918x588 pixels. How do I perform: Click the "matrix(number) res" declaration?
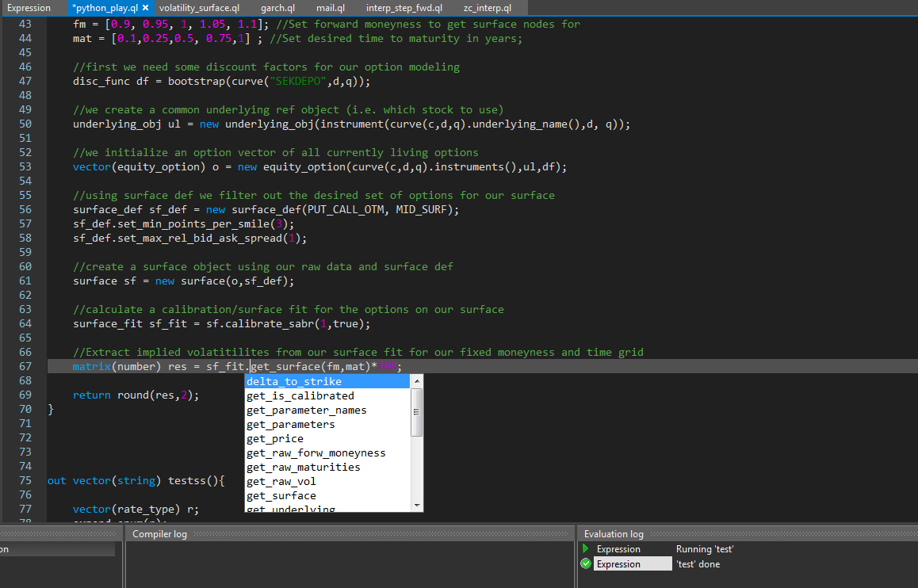[129, 366]
